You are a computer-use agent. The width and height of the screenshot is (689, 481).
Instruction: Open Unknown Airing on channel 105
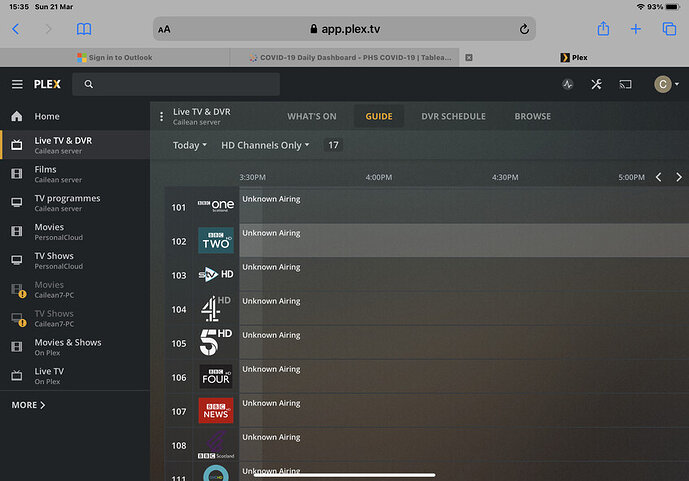(x=464, y=342)
